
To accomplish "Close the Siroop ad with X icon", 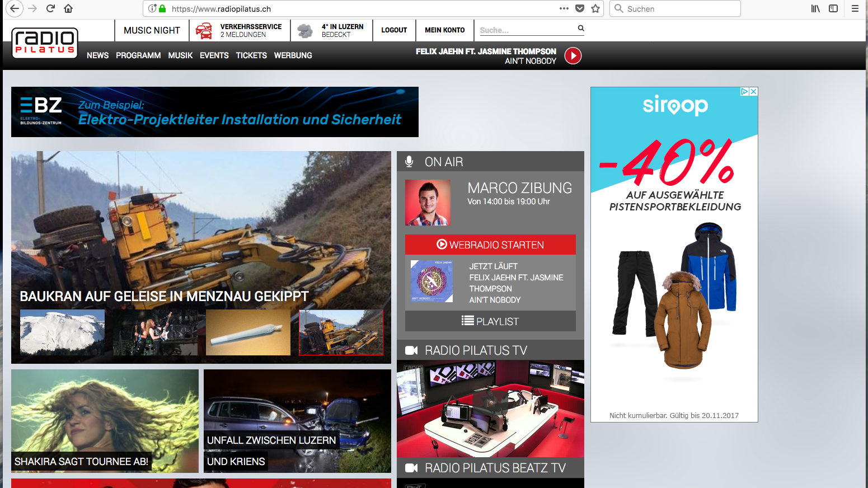I will 754,92.
